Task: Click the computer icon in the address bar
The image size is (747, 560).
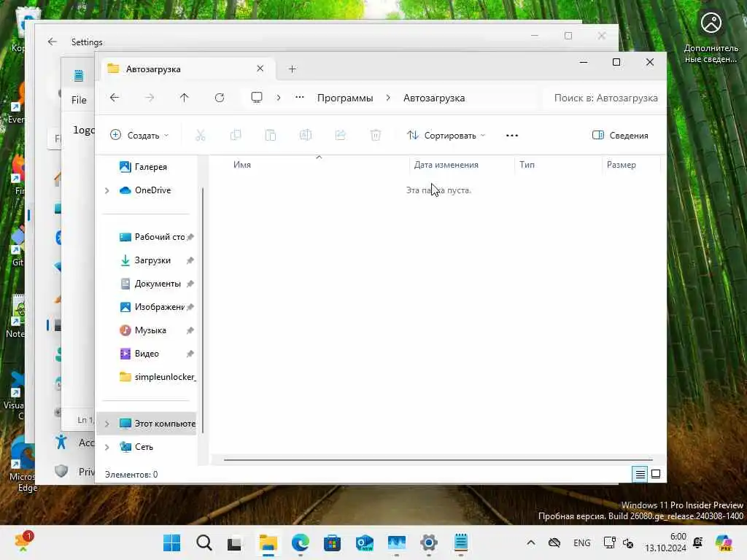Action: [x=257, y=98]
